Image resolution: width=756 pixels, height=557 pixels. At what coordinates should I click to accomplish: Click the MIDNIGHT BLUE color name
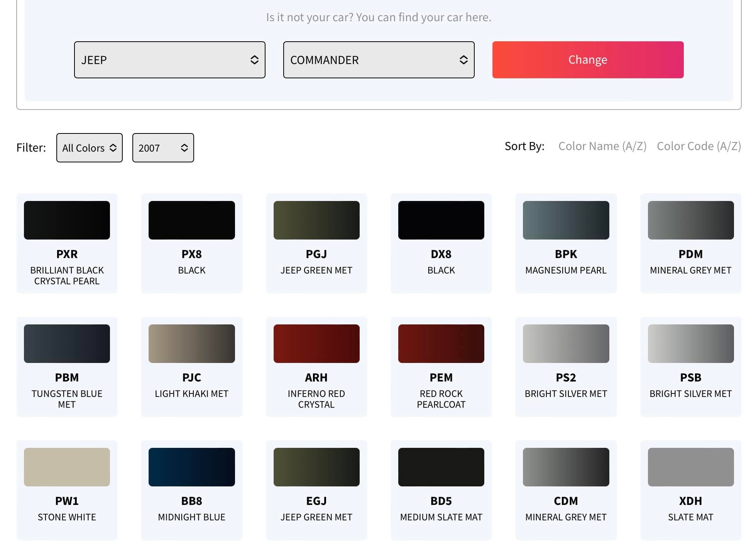click(x=191, y=517)
